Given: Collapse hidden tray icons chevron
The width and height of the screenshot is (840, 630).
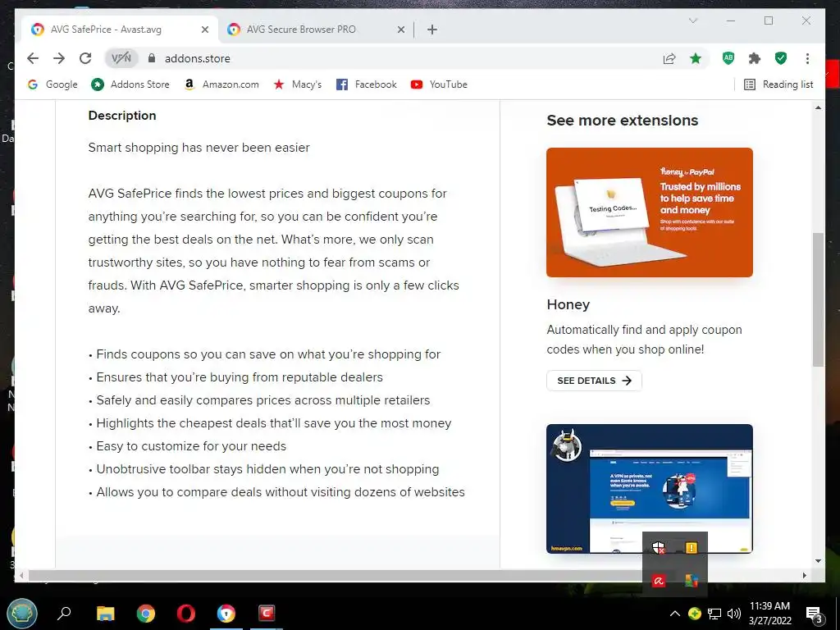Looking at the screenshot, I should pyautogui.click(x=675, y=614).
